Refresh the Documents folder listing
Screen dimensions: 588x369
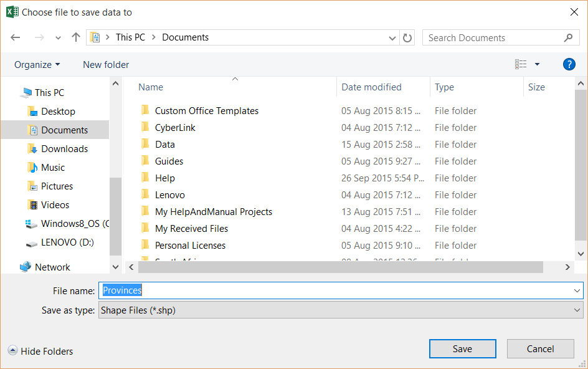407,37
